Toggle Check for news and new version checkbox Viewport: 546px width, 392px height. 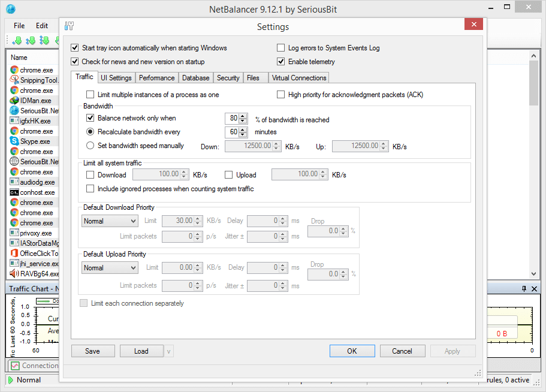74,62
